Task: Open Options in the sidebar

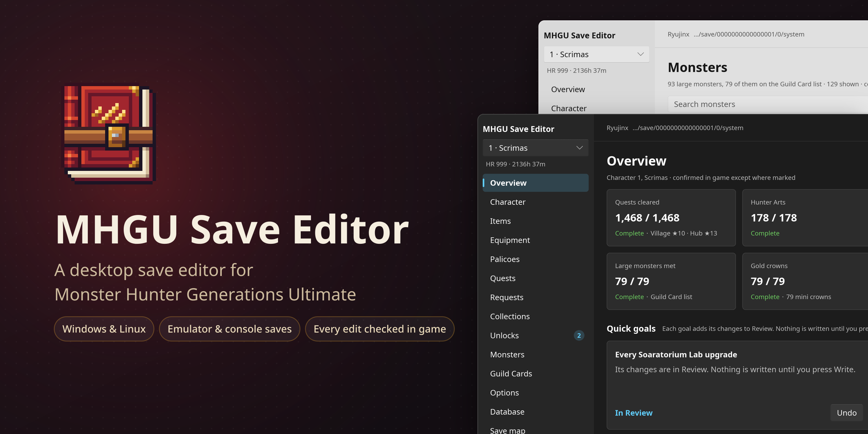Action: (535, 393)
